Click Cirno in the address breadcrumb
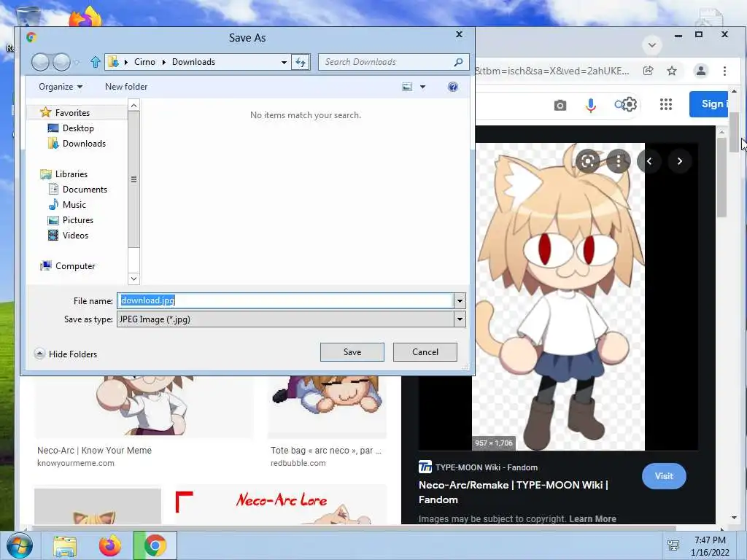This screenshot has height=560, width=747. click(x=144, y=62)
